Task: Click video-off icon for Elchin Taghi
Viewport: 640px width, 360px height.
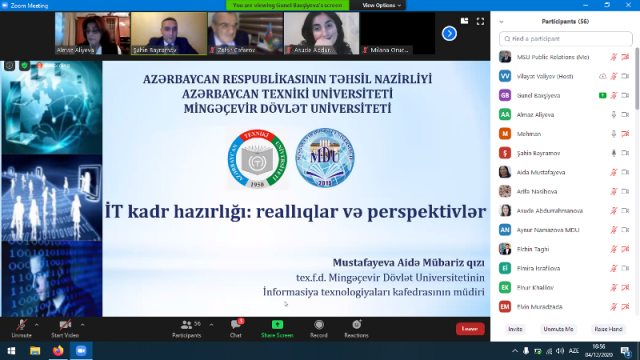Action: [x=625, y=249]
